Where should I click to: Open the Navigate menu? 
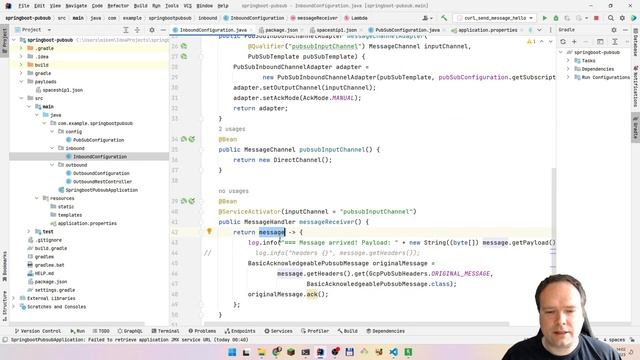(x=76, y=6)
